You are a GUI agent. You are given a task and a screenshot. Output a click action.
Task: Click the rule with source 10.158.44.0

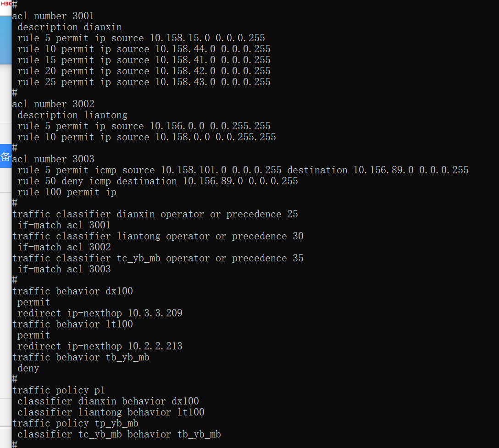pos(144,49)
